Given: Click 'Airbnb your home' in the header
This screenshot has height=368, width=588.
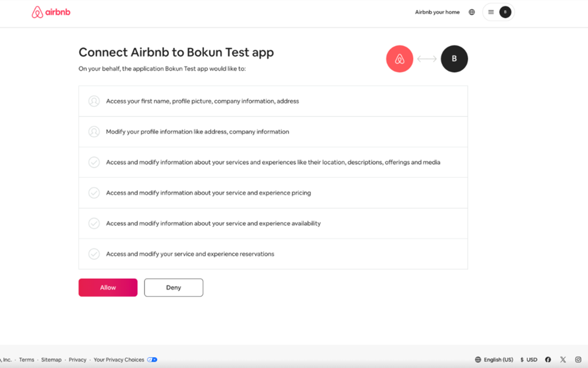Looking at the screenshot, I should (437, 12).
